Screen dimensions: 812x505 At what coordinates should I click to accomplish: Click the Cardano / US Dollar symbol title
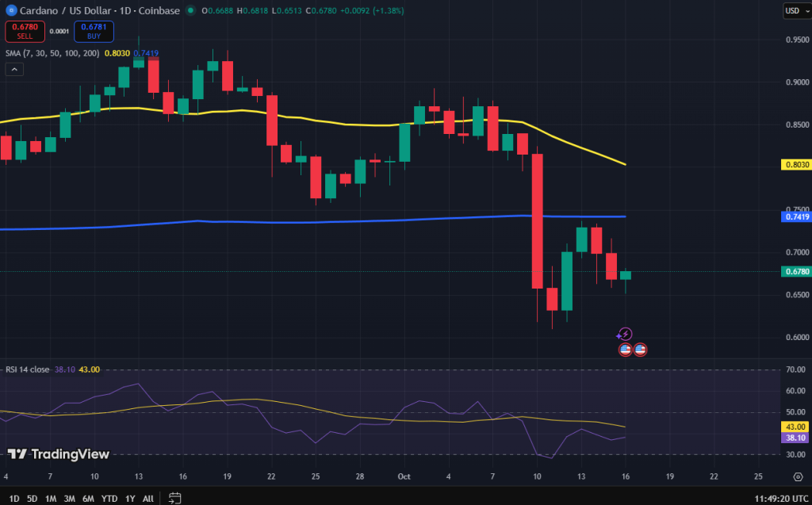coord(100,10)
